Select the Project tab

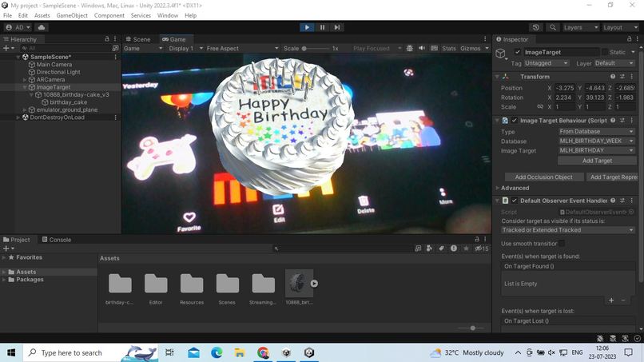17,240
